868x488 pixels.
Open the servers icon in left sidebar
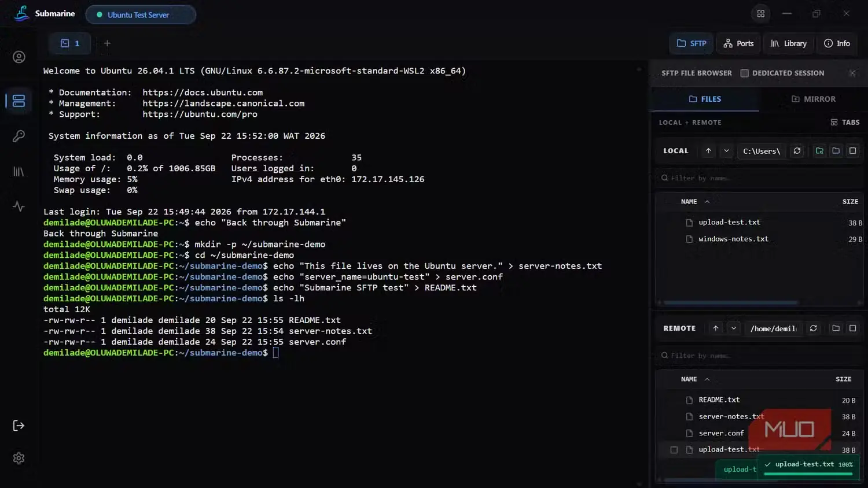pos(19,101)
